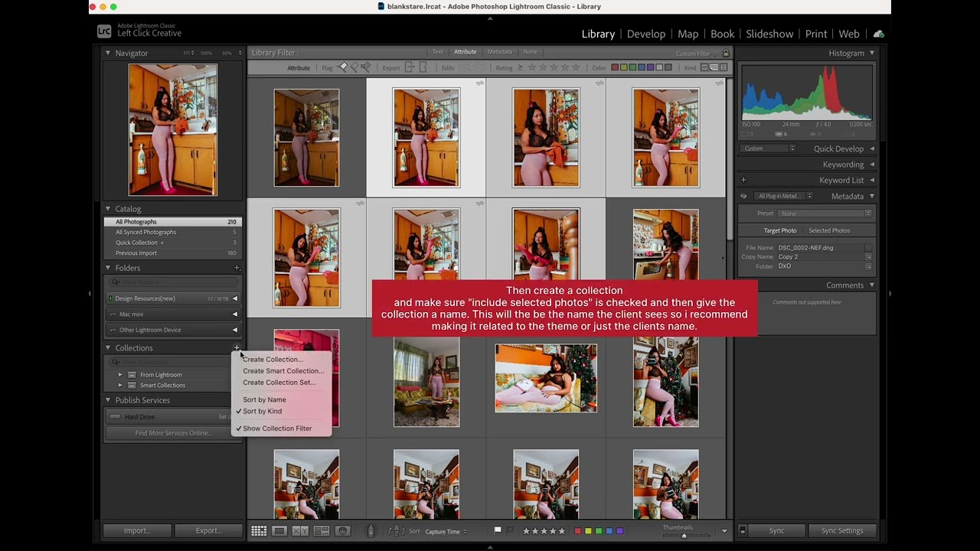The height and width of the screenshot is (551, 980).
Task: Filter by rejected flag in the Attribute bar
Action: [x=366, y=67]
